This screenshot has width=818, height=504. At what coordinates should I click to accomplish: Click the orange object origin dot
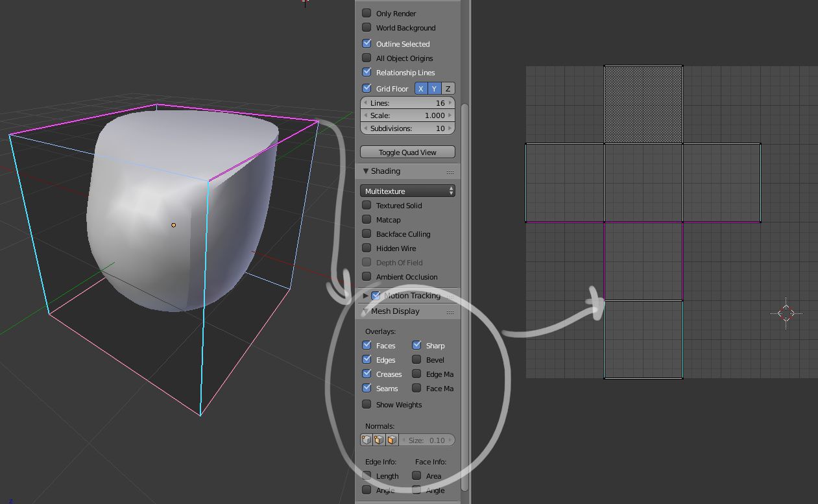173,225
